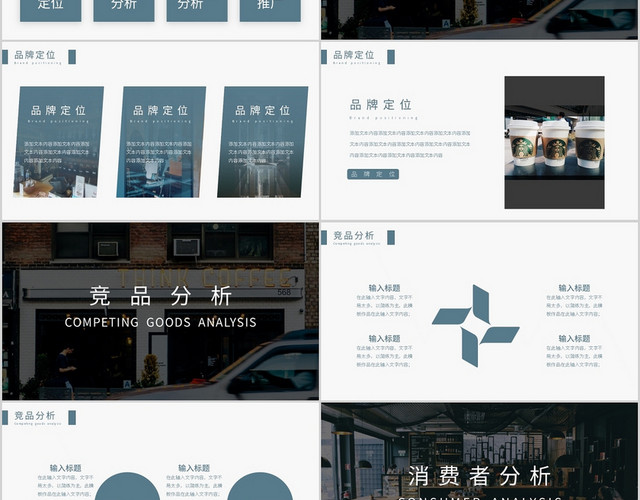Screen dimensions: 640x500
Task: Click the lower-right 输入标题 heading beside the pinwheel
Action: [574, 339]
